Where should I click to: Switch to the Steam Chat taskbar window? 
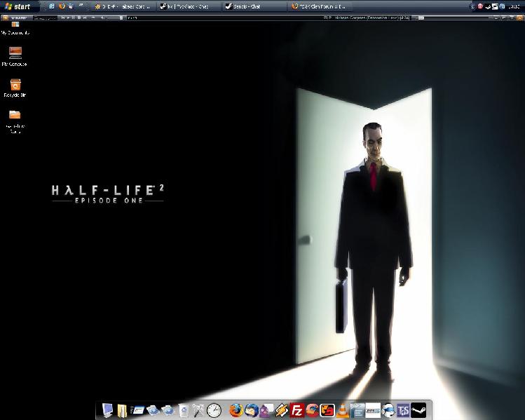(x=255, y=6)
